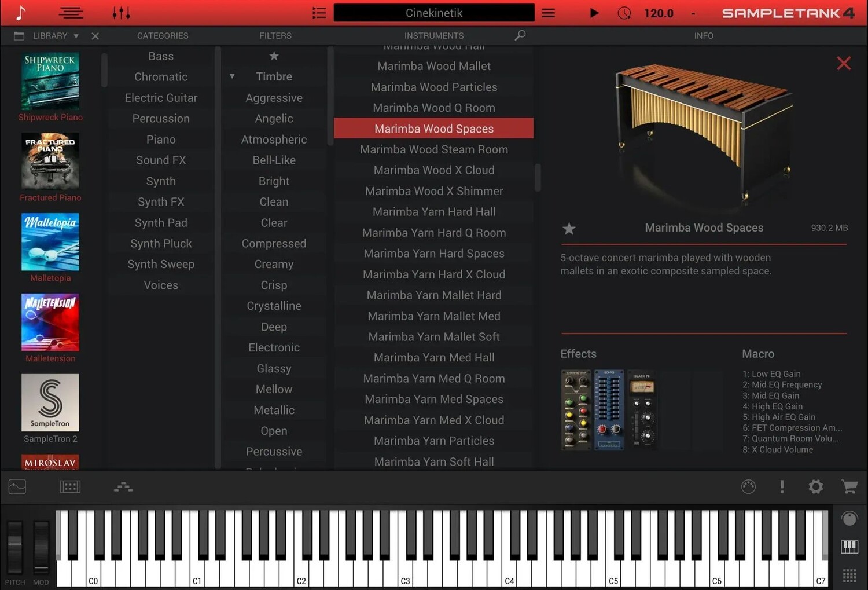This screenshot has width=868, height=590.
Task: Show pads with the grid icon
Action: [849, 576]
